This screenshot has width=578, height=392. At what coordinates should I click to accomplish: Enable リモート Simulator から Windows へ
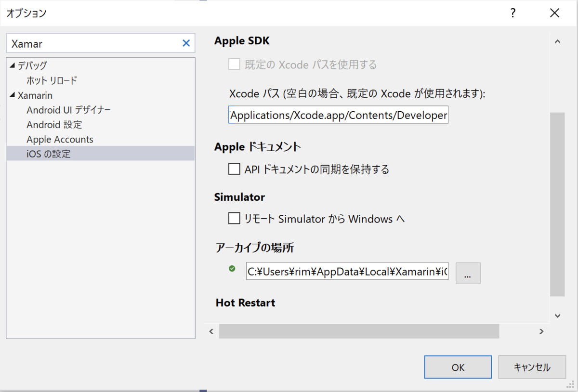click(234, 218)
